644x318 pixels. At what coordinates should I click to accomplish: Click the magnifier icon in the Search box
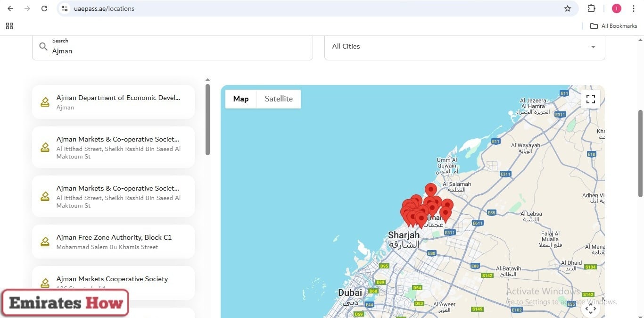click(43, 46)
